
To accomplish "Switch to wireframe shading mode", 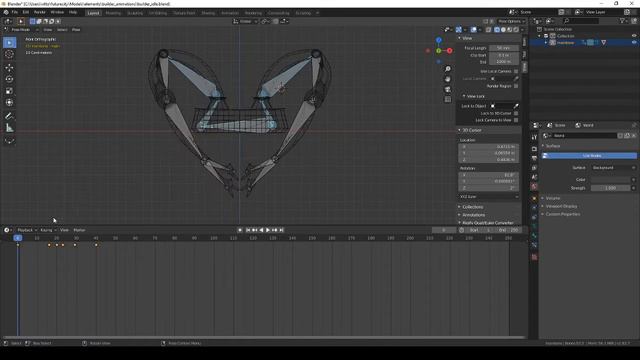I will tap(497, 29).
